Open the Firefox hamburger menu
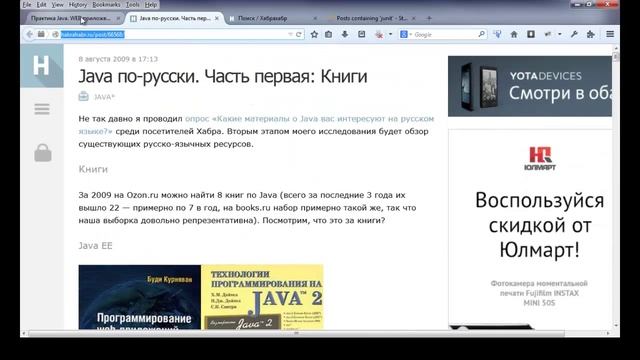Viewport: 640px width, 360px height. [x=610, y=35]
